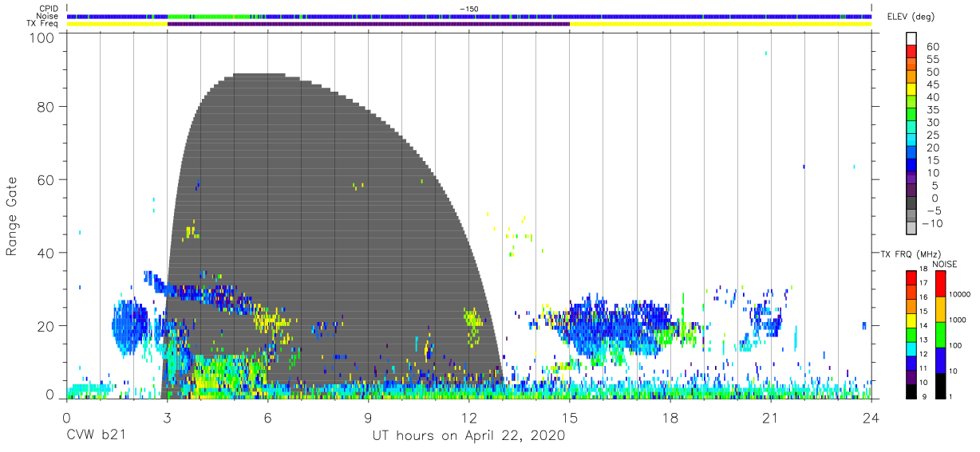The width and height of the screenshot is (980, 452).
Task: Pick the black 9–10 MHz swatch in TX FRQ bar
Action: [911, 390]
